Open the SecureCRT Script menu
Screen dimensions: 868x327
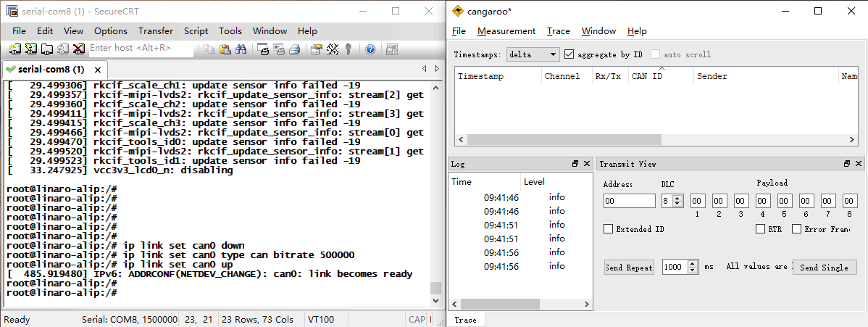click(x=196, y=31)
